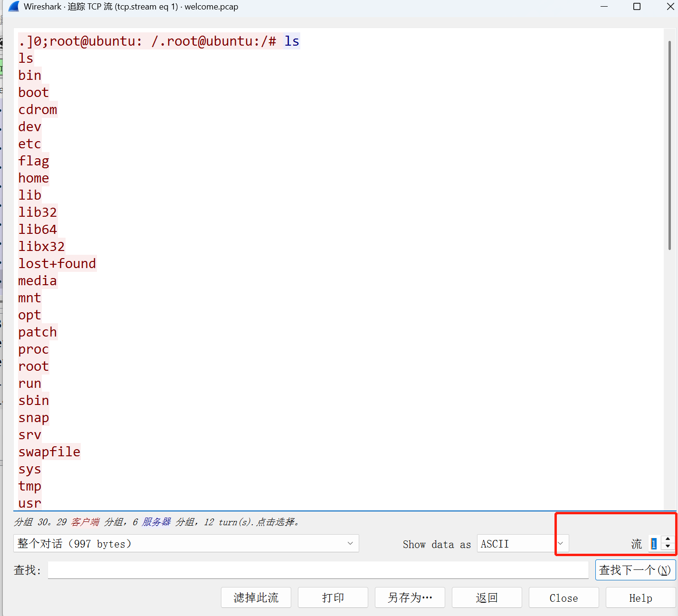Screen dimensions: 678x616
Task: Click the 'home' directory line
Action: coord(34,178)
